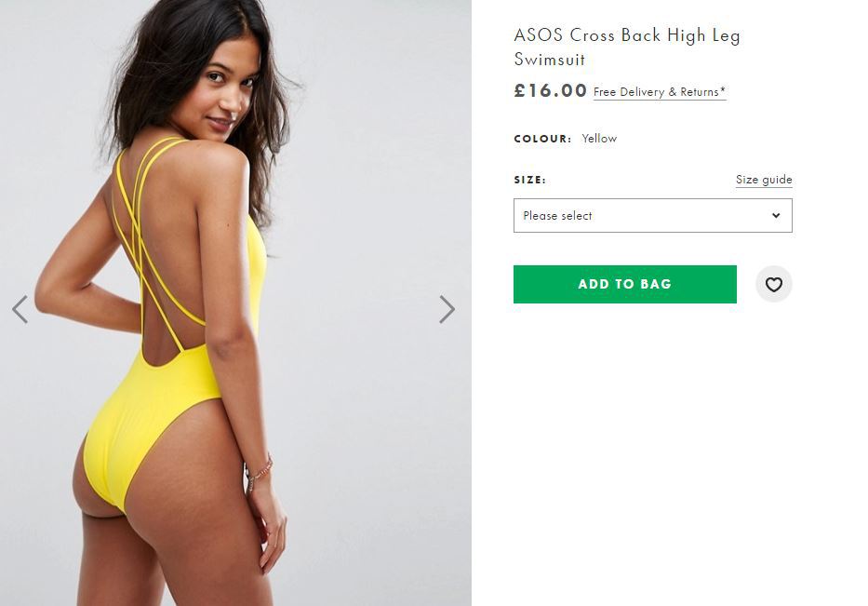The height and width of the screenshot is (606, 868).
Task: Click the asterisk after Returns
Action: (723, 89)
